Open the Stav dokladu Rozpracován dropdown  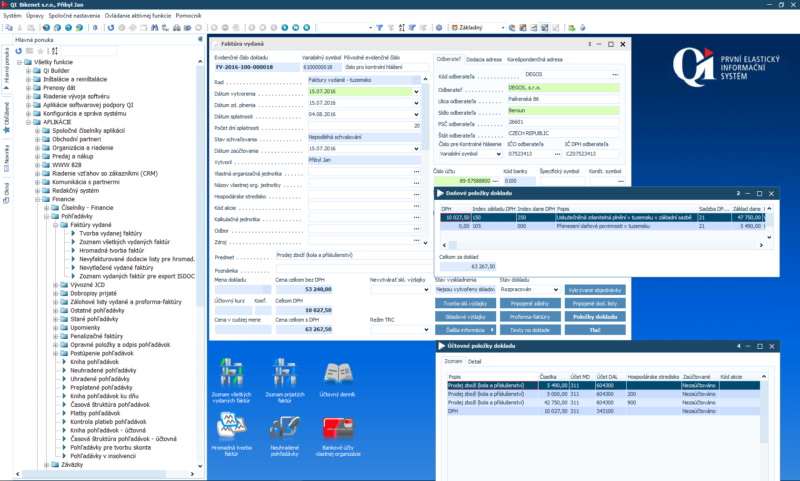556,290
